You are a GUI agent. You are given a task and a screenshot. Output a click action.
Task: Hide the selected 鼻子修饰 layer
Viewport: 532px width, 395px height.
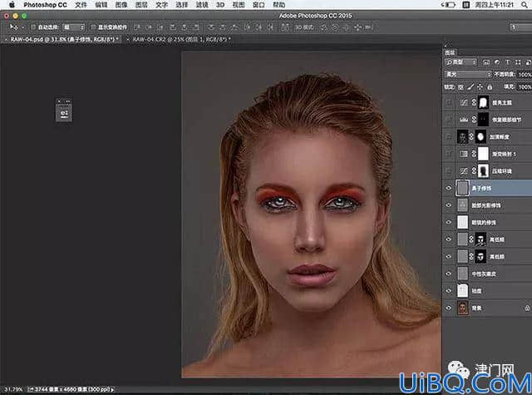tap(449, 188)
